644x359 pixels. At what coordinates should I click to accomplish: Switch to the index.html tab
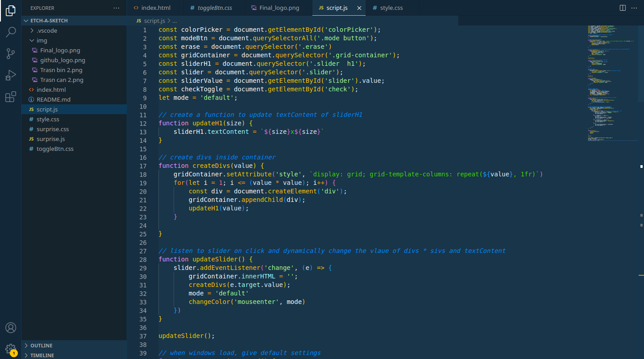point(155,8)
